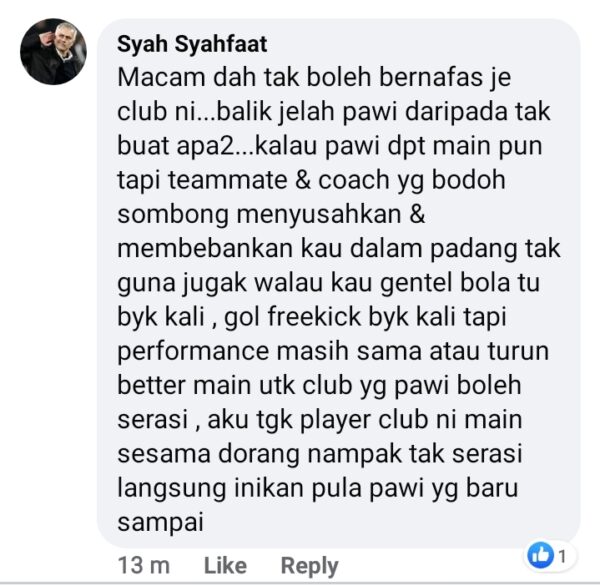Screen dimensions: 600x586
Task: Click the word 'freekick' in the comment
Action: pyautogui.click(x=314, y=317)
